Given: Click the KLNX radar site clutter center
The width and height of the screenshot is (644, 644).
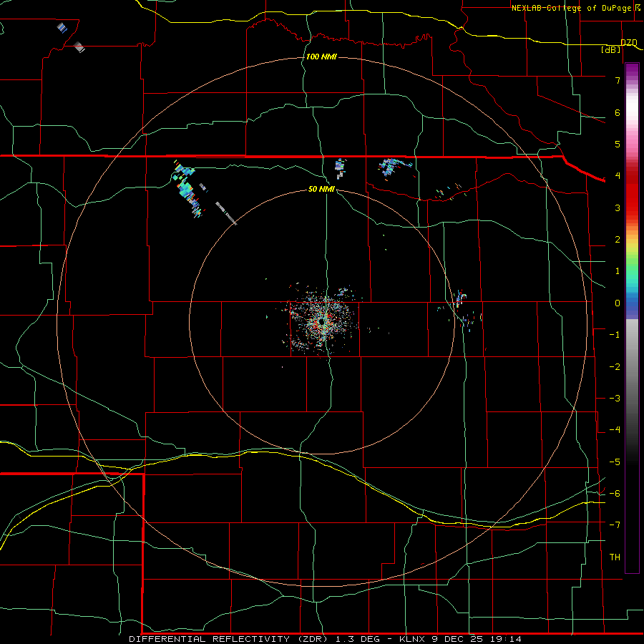Looking at the screenshot, I should pyautogui.click(x=322, y=321).
